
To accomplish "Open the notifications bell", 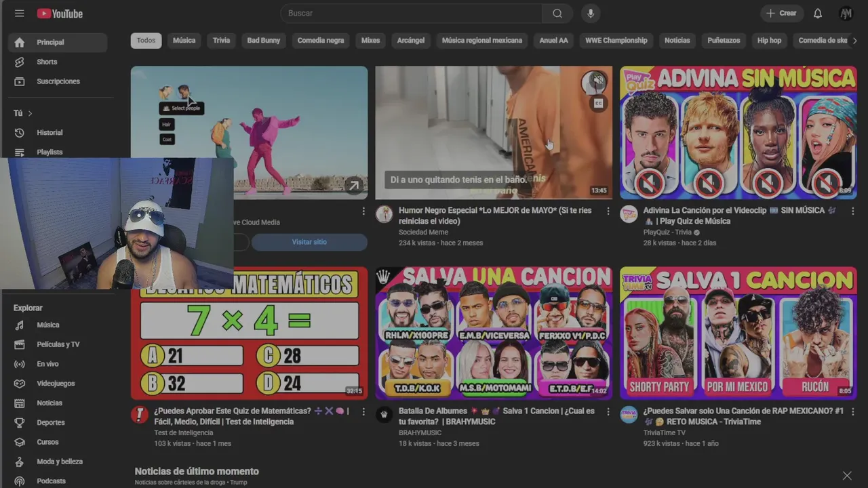I will [x=818, y=14].
